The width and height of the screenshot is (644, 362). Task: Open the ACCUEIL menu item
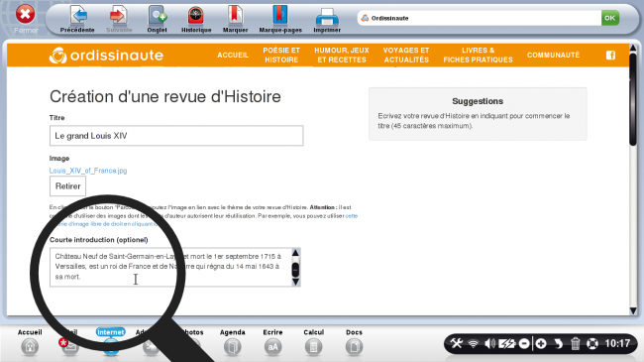(x=233, y=56)
